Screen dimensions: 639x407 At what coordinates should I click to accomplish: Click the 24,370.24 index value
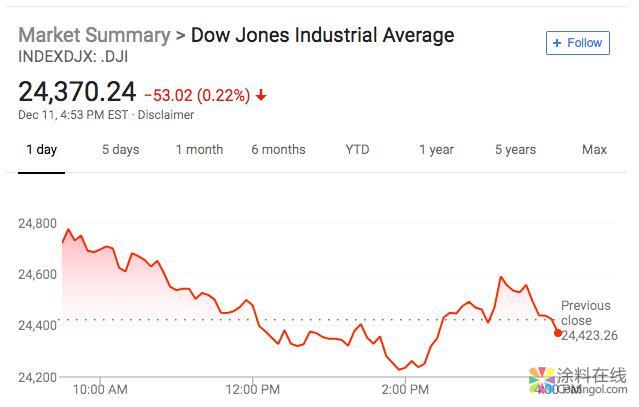pyautogui.click(x=77, y=92)
